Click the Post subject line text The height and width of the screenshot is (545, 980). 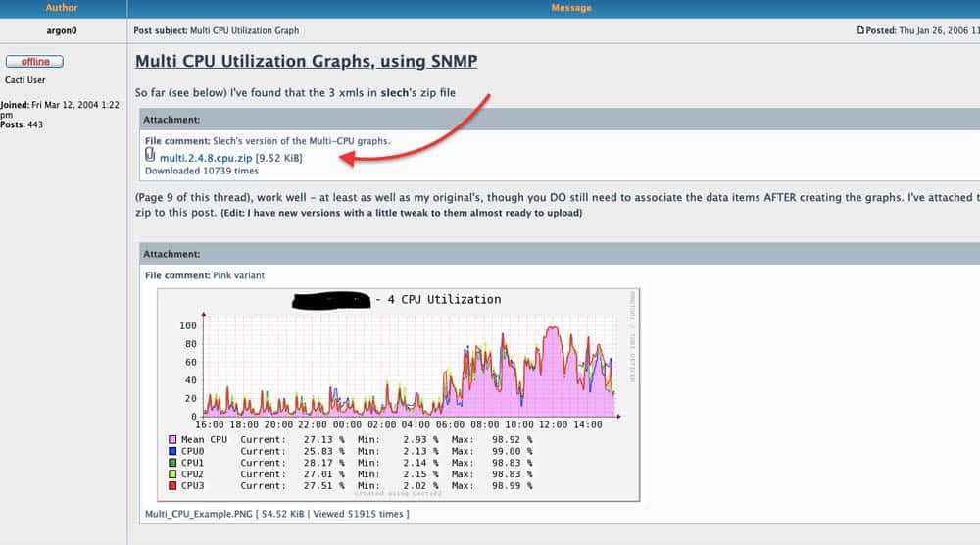[217, 30]
